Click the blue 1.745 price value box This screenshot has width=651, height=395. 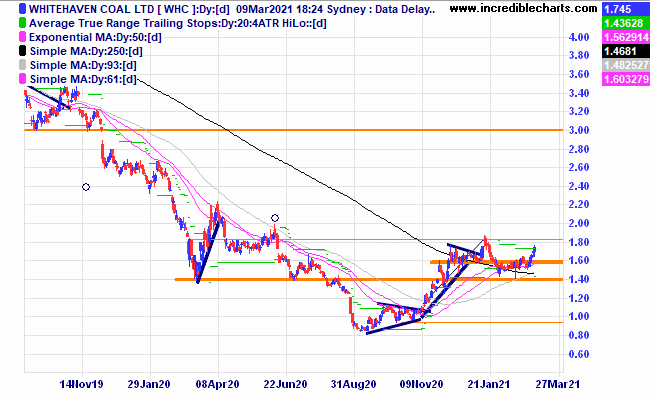pos(626,9)
